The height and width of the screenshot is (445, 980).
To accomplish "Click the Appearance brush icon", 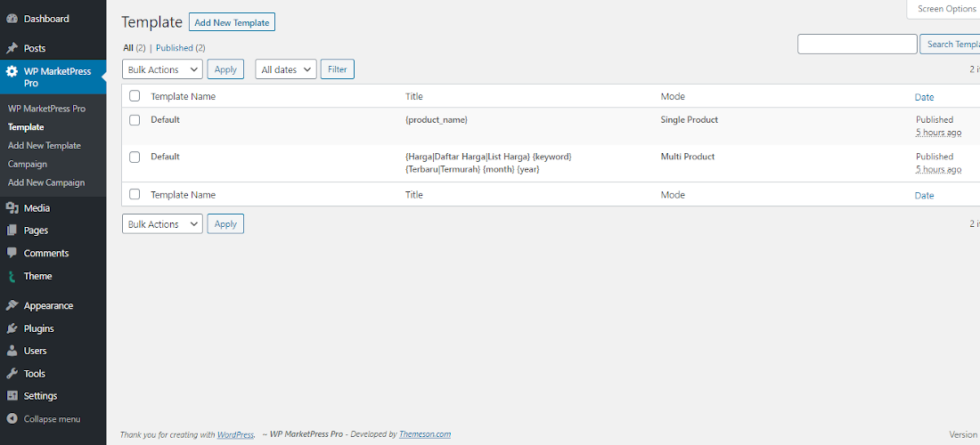I will (x=12, y=306).
